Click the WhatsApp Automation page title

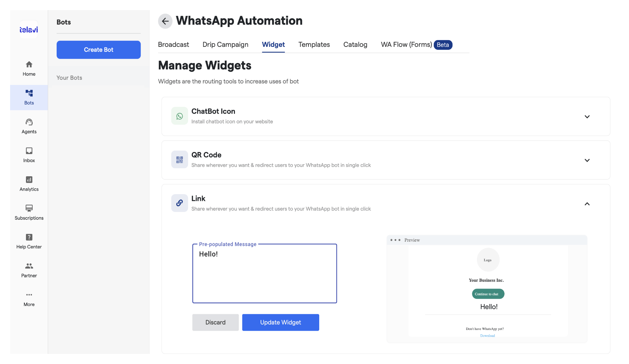239,21
